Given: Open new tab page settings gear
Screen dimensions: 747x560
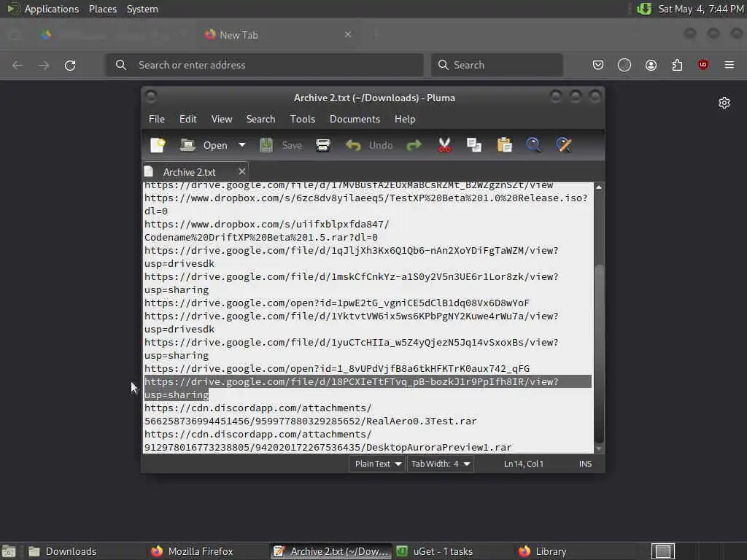Looking at the screenshot, I should (x=724, y=103).
